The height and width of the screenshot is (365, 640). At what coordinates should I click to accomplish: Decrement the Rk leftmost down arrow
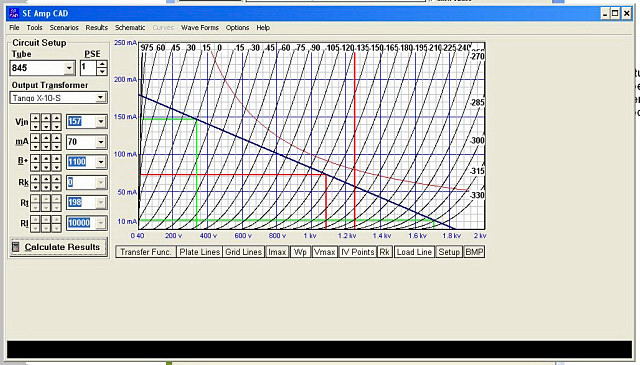(36, 187)
